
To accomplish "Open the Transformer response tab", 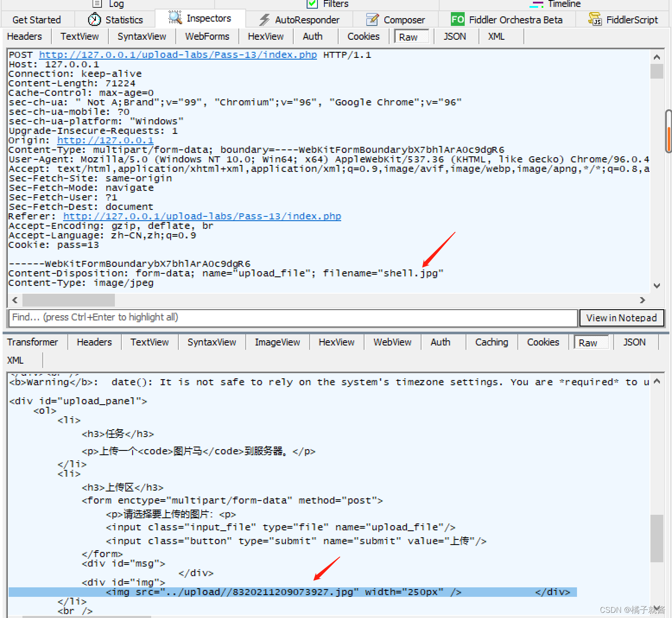I will pyautogui.click(x=32, y=342).
